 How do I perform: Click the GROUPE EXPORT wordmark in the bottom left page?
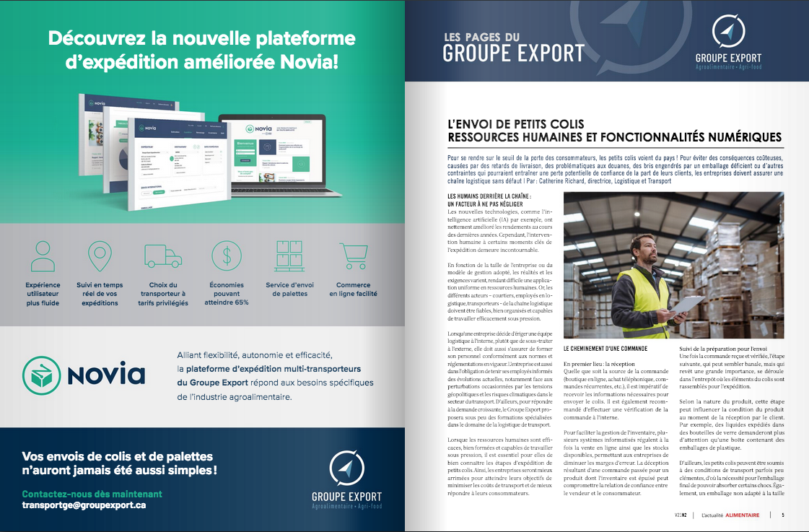pyautogui.click(x=346, y=497)
